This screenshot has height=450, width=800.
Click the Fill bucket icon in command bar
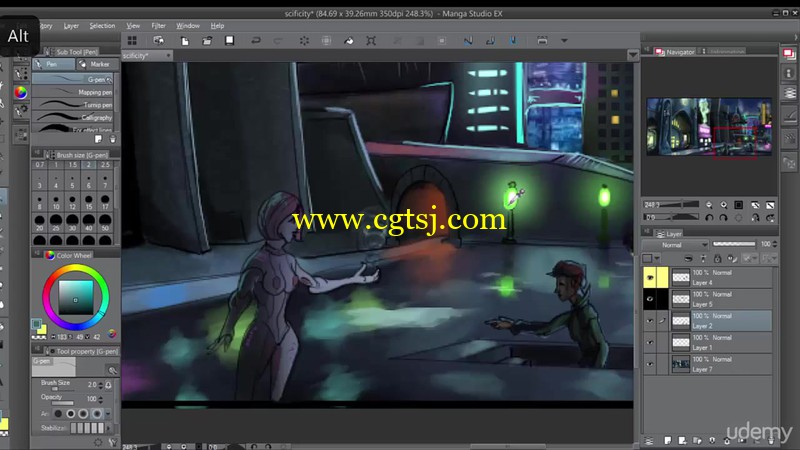(349, 40)
